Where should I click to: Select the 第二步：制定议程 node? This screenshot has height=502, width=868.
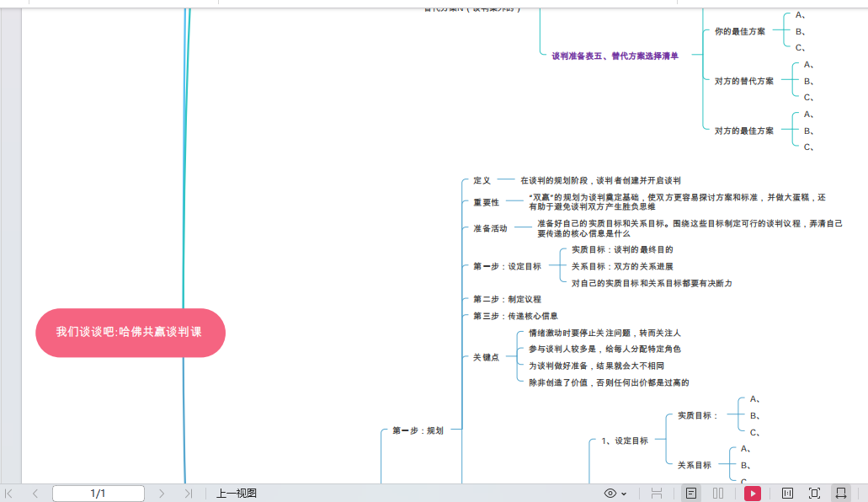pos(507,299)
